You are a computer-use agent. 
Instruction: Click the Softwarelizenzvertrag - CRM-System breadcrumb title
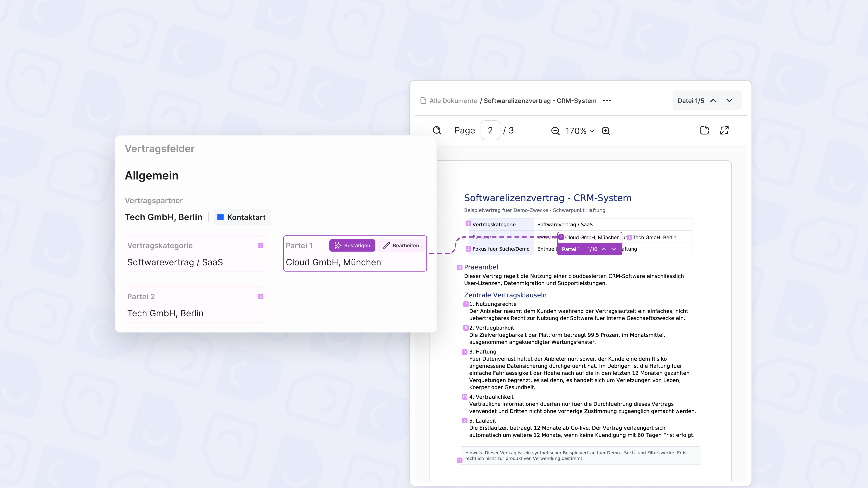pyautogui.click(x=540, y=101)
